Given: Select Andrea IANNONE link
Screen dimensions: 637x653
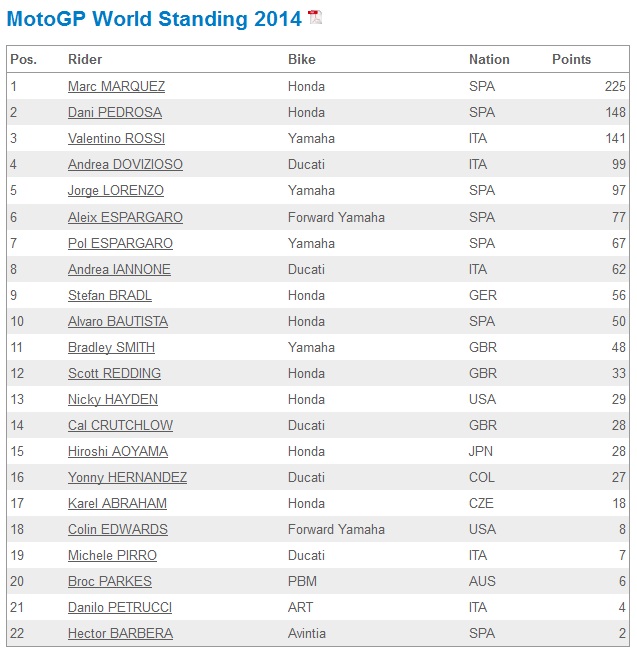Looking at the screenshot, I should [x=119, y=269].
